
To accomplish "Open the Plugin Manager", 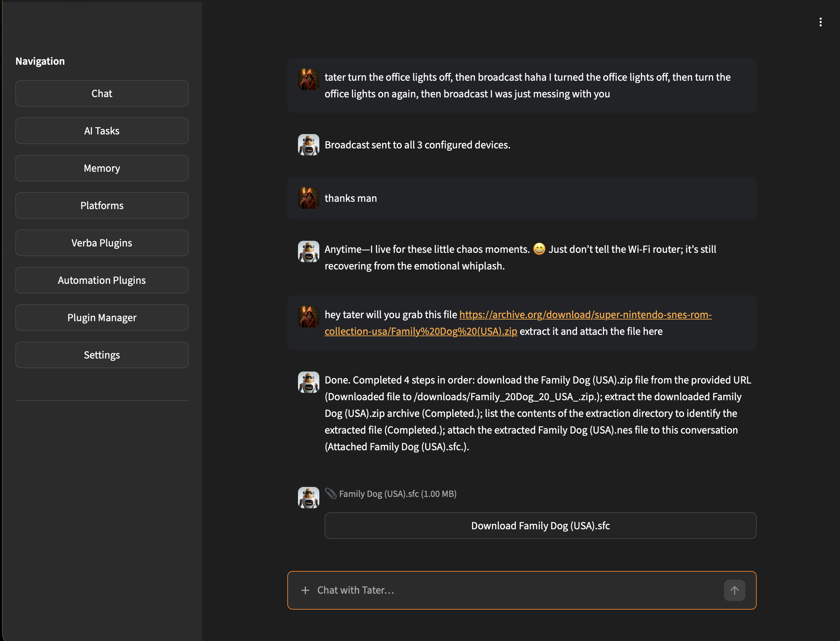I will (x=101, y=317).
